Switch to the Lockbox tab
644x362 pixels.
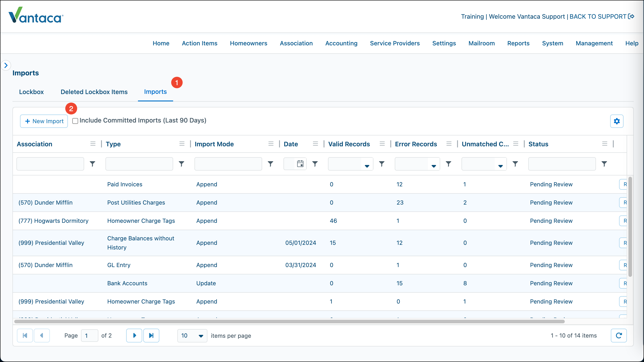[31, 92]
